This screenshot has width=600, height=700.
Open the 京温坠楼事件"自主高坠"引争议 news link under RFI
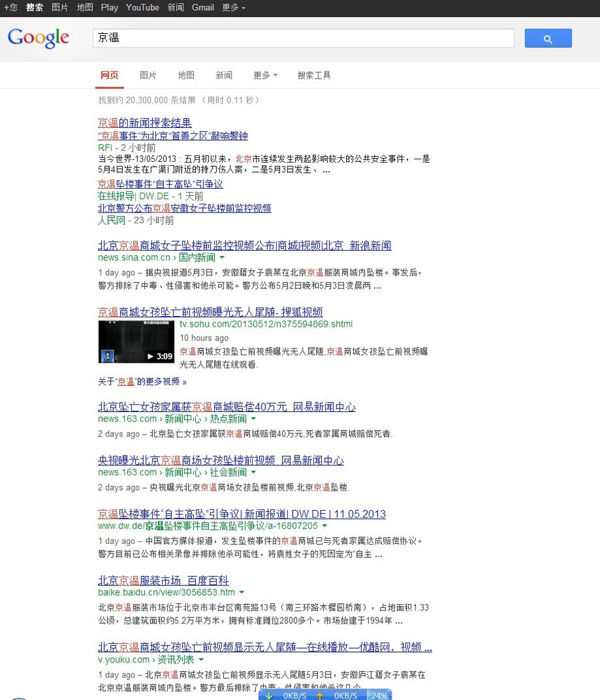160,184
